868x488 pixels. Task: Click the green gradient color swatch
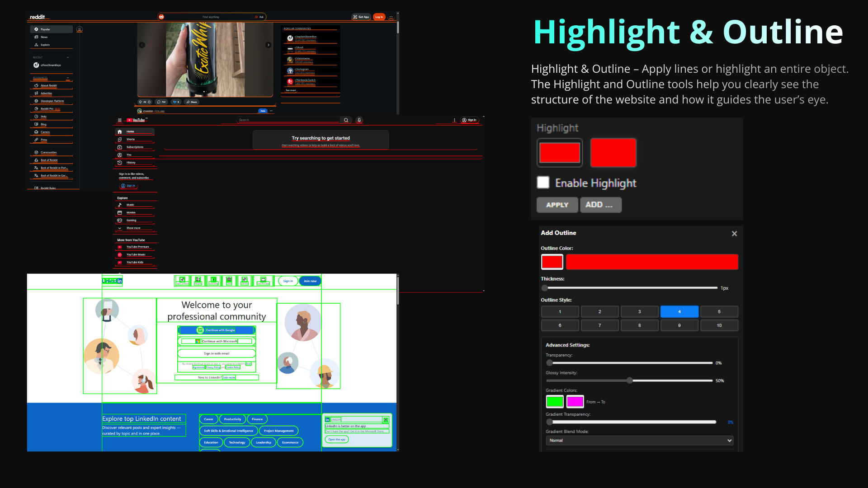(555, 402)
